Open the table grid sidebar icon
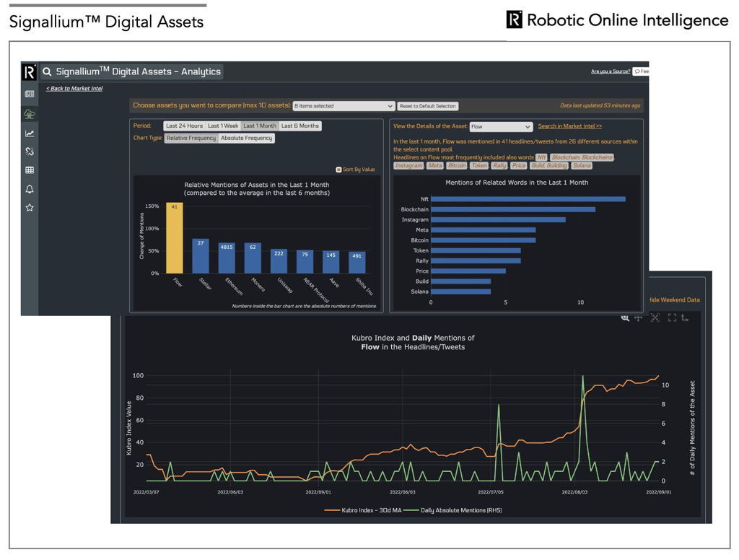Screen dimensions: 739x560 pyautogui.click(x=30, y=170)
